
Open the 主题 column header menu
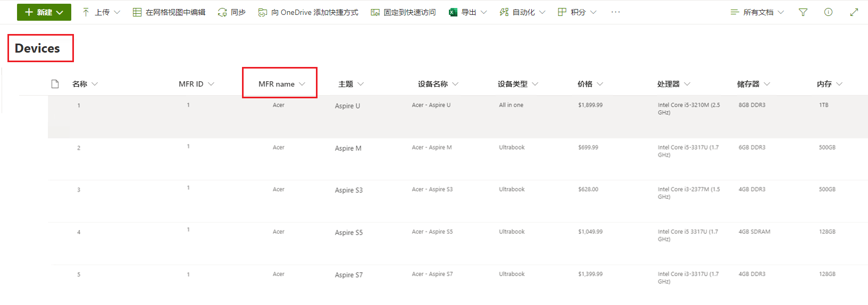coord(351,84)
